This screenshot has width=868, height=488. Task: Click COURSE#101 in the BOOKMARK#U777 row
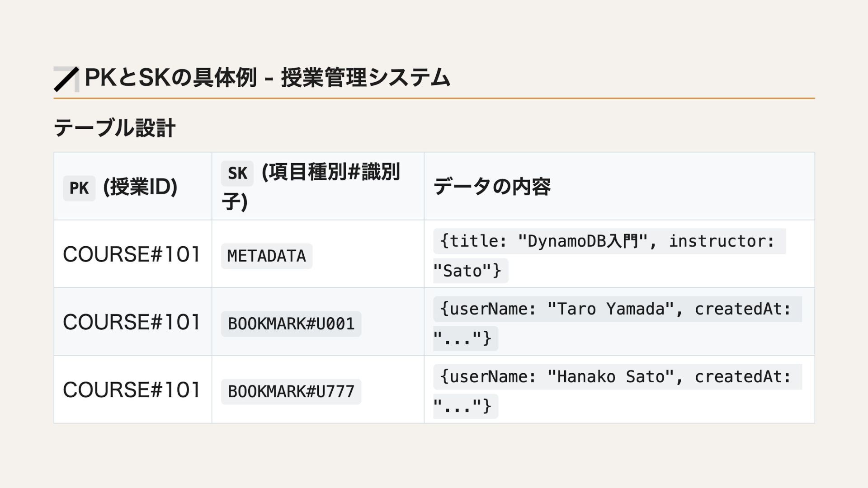pos(132,390)
